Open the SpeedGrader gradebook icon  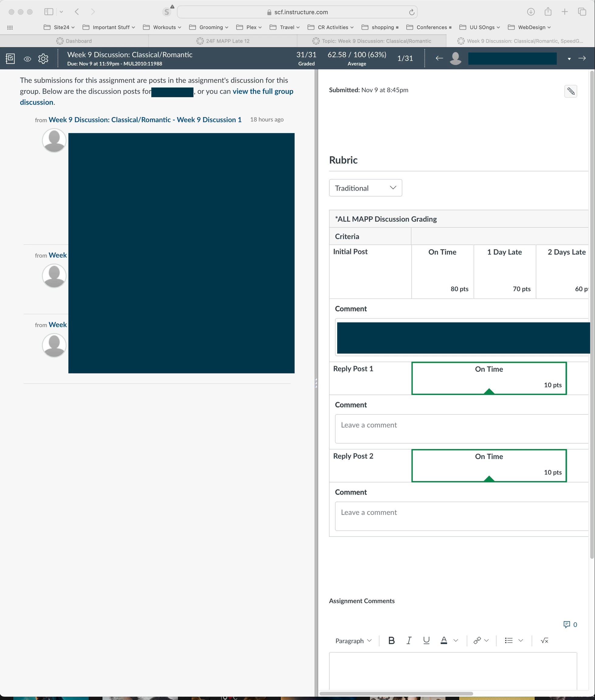[10, 59]
